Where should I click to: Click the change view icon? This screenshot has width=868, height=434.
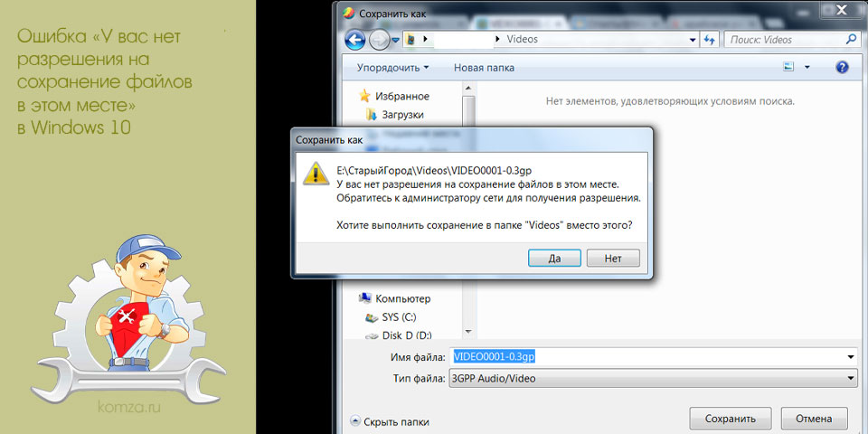coord(788,67)
